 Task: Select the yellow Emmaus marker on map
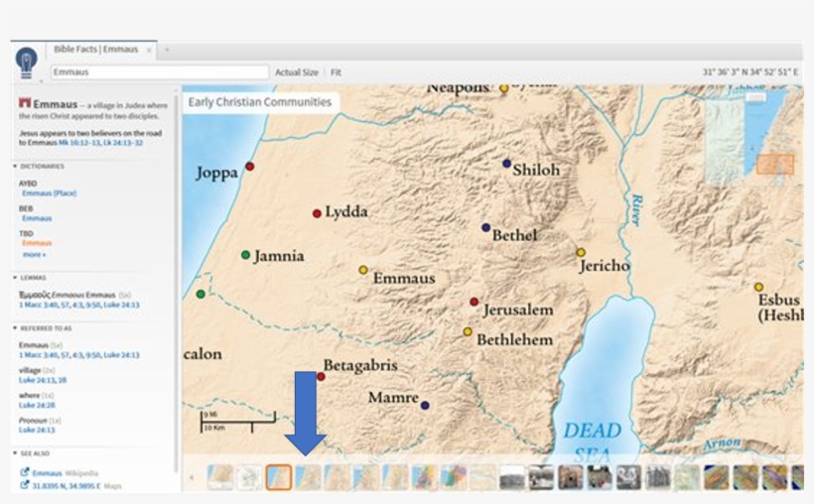pyautogui.click(x=363, y=270)
